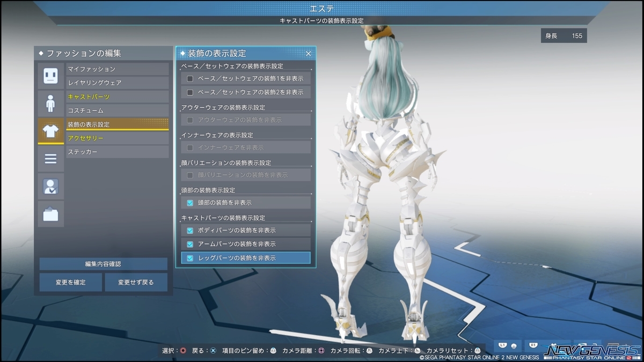Click the キャストパーツの装飾表示設定 section heading

(x=223, y=218)
